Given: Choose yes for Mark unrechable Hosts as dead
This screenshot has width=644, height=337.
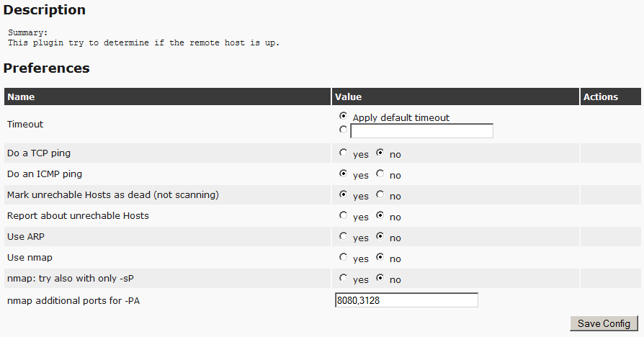Looking at the screenshot, I should [343, 194].
